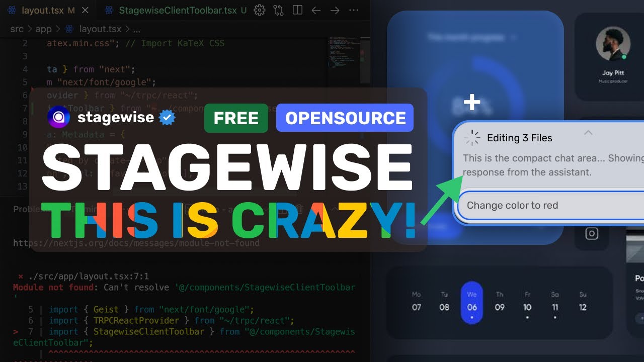Focus the "Change color to red" chat input
The image size is (644, 362).
point(551,205)
